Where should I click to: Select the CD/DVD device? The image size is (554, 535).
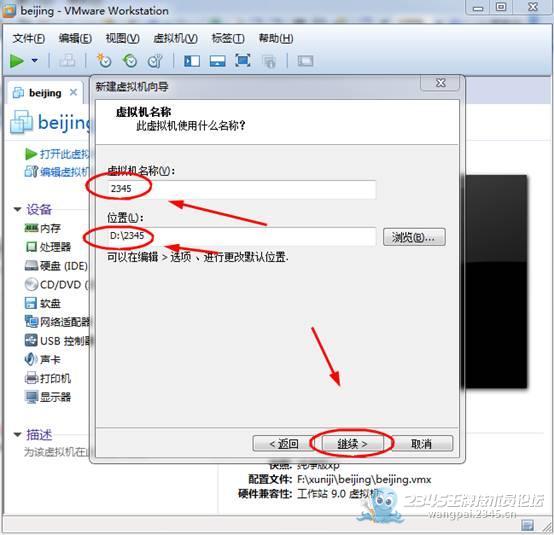pyautogui.click(x=57, y=284)
